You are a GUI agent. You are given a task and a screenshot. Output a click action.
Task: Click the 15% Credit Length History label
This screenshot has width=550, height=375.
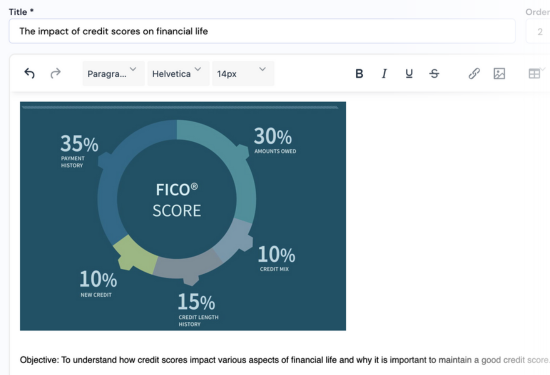[x=197, y=310]
